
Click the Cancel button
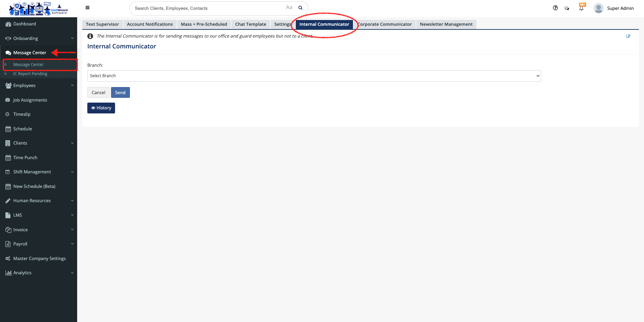tap(98, 93)
